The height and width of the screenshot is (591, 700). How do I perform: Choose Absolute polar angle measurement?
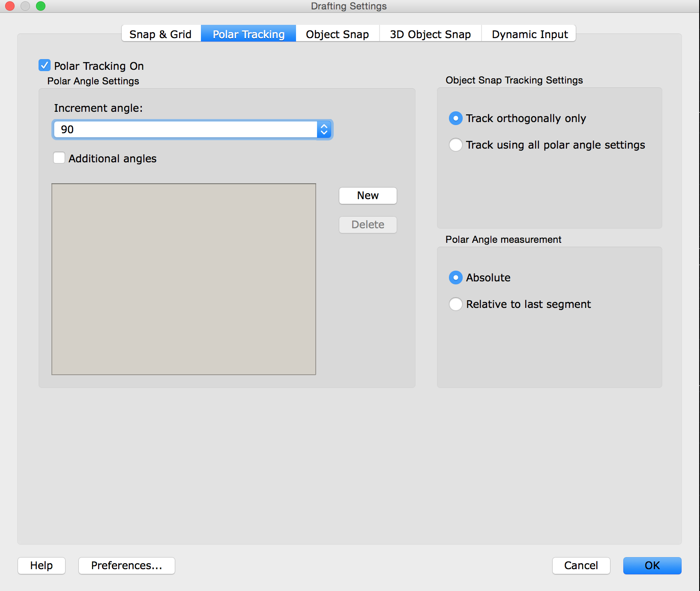[456, 278]
